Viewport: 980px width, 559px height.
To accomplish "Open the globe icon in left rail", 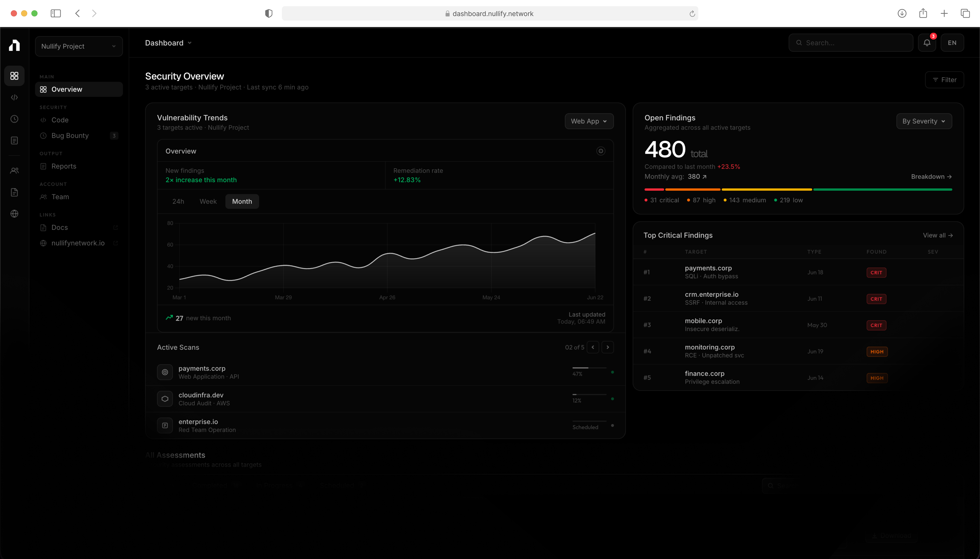I will (14, 213).
